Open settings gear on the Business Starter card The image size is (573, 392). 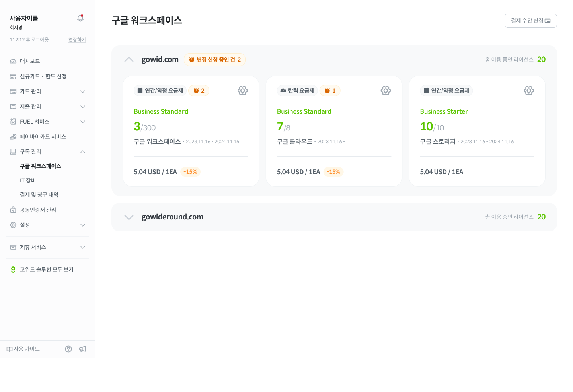[x=529, y=91]
